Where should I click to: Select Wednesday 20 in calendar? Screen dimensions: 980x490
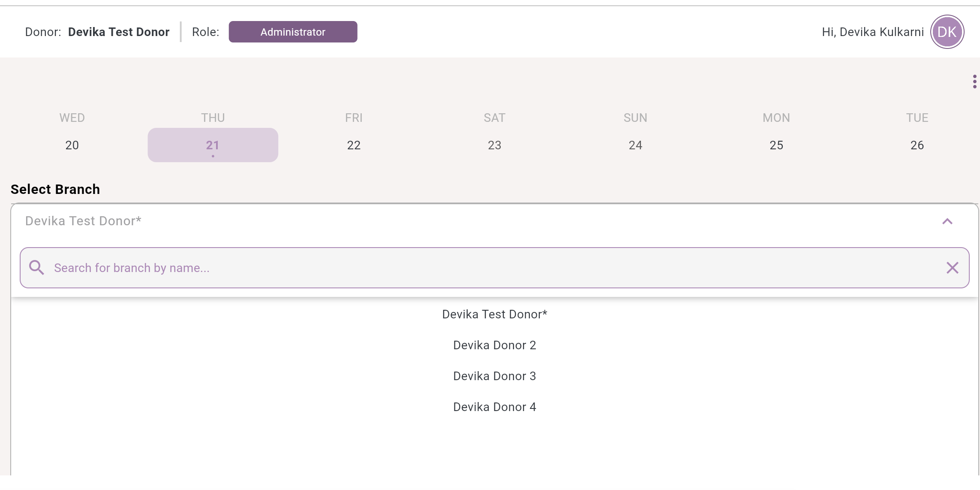coord(72,145)
